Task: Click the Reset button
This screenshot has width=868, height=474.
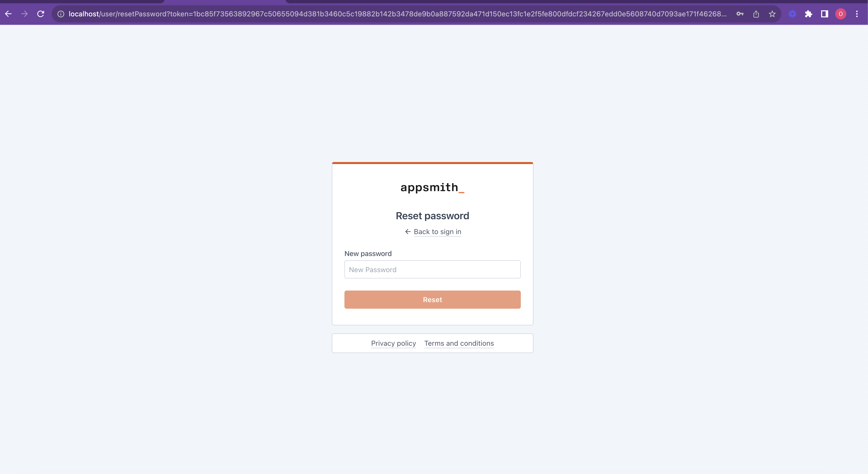Action: 432,299
